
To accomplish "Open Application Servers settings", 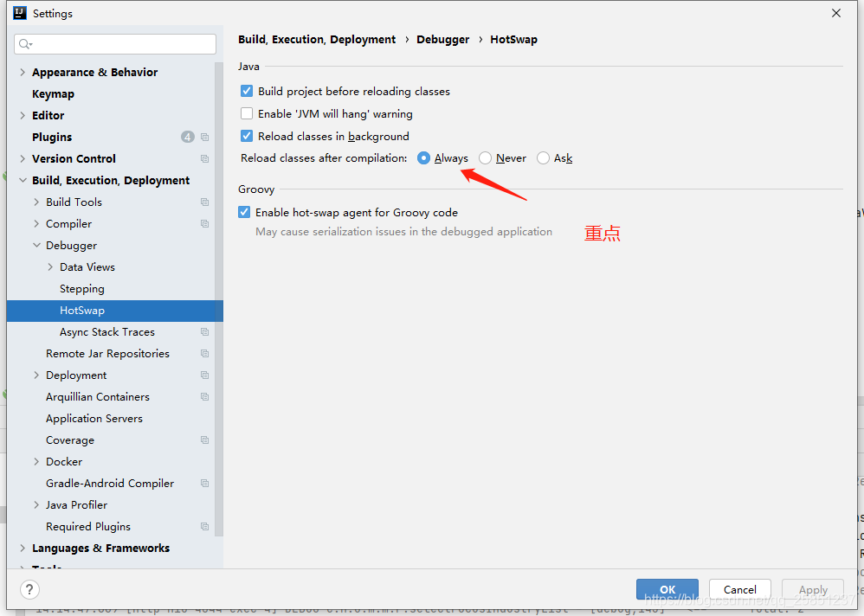I will pos(94,419).
